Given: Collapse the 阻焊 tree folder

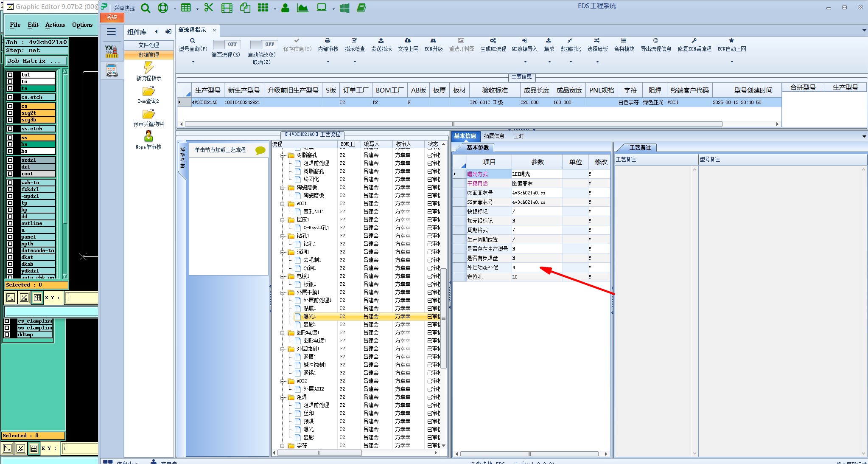Looking at the screenshot, I should 282,397.
